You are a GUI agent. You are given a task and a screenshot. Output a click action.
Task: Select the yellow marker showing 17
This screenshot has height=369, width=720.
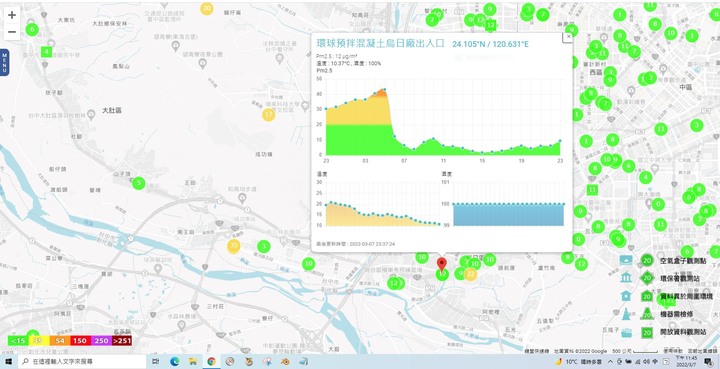tap(269, 114)
